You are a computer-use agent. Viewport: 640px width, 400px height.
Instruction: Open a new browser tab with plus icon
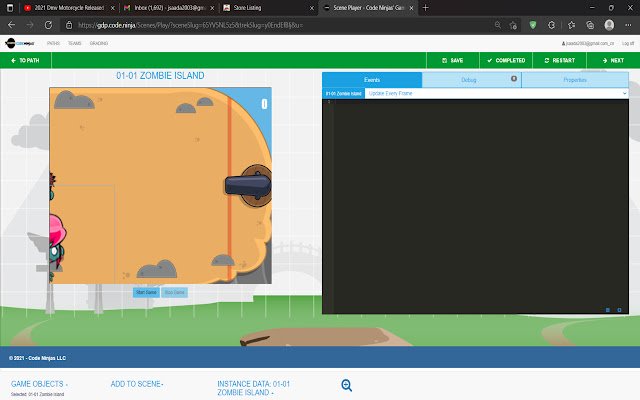coord(425,8)
